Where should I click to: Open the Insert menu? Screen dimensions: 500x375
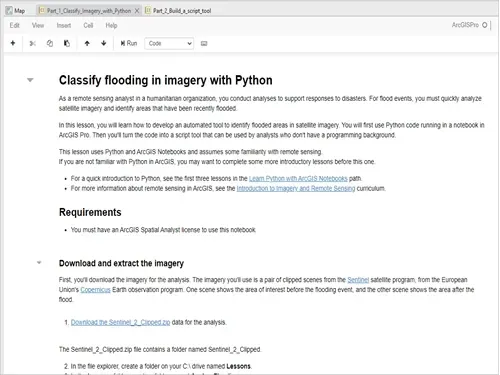pyautogui.click(x=64, y=25)
